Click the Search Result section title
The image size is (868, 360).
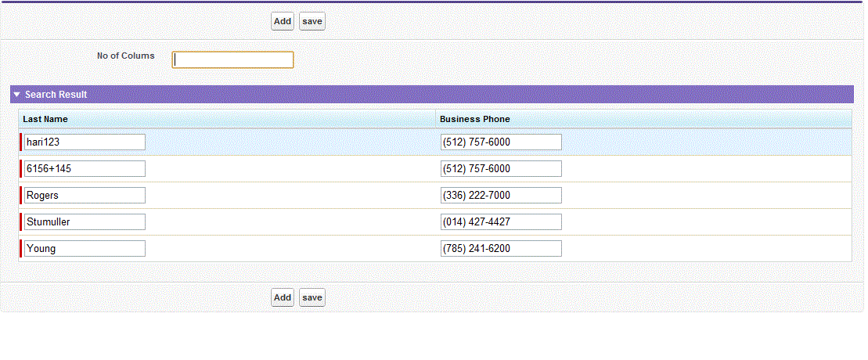point(56,95)
